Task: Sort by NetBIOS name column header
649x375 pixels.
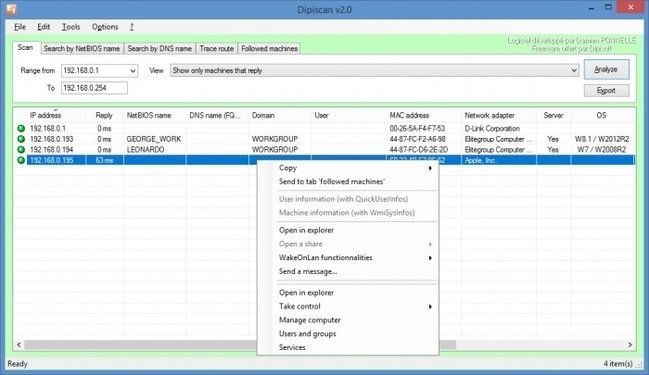Action: click(149, 115)
